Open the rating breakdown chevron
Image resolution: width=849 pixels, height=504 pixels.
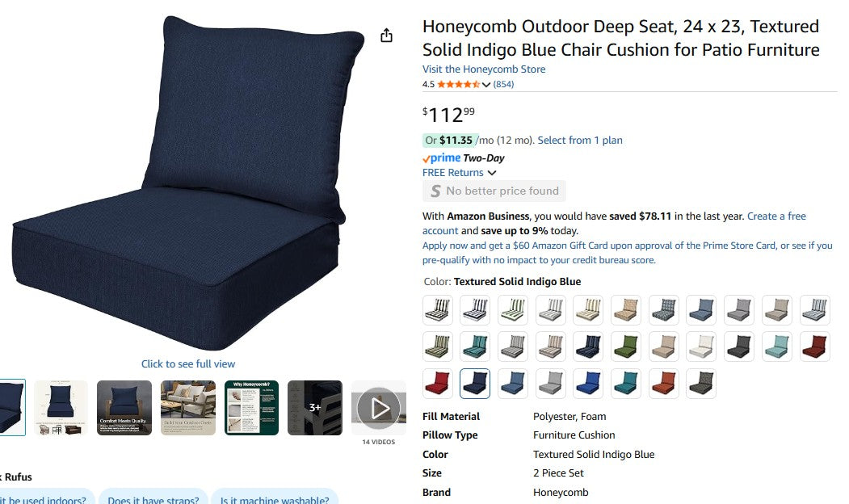click(486, 85)
